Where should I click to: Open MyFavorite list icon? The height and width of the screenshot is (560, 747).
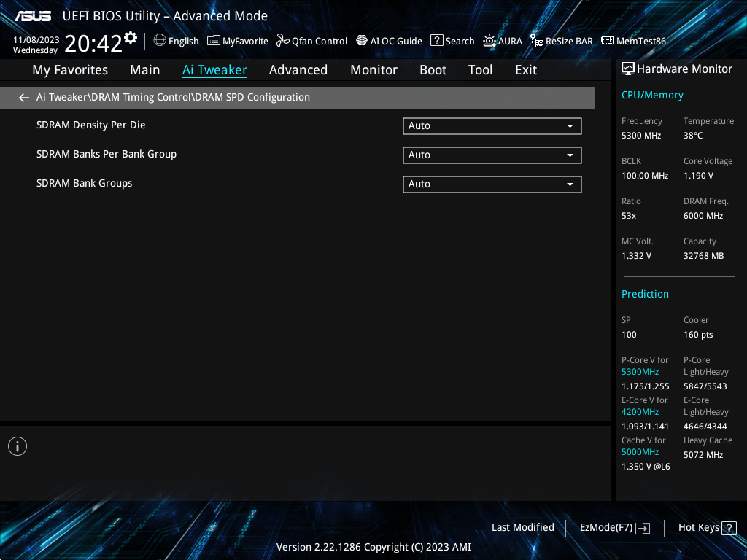click(214, 41)
